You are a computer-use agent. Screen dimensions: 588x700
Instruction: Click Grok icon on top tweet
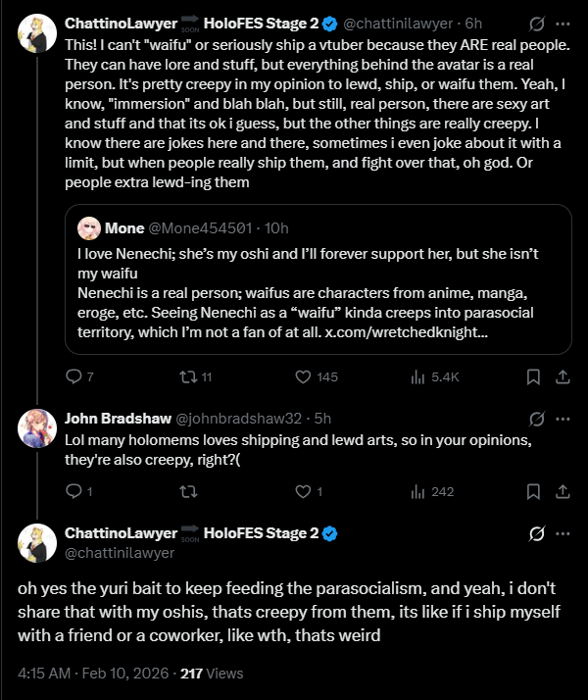(x=536, y=22)
